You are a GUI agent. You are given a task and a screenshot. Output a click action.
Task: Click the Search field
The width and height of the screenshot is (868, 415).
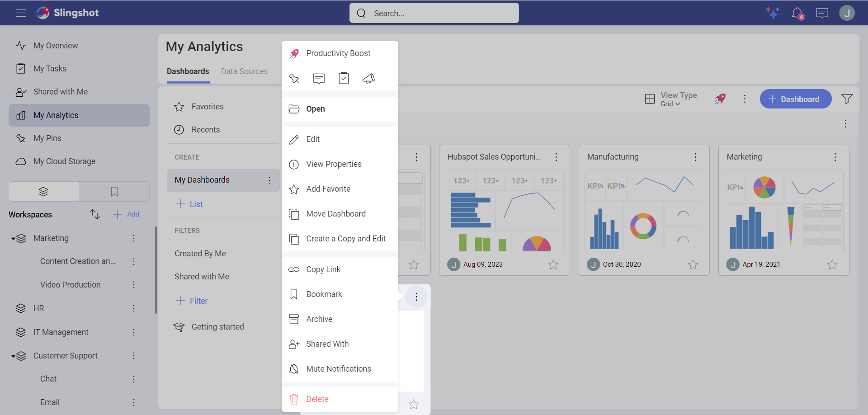(x=434, y=13)
